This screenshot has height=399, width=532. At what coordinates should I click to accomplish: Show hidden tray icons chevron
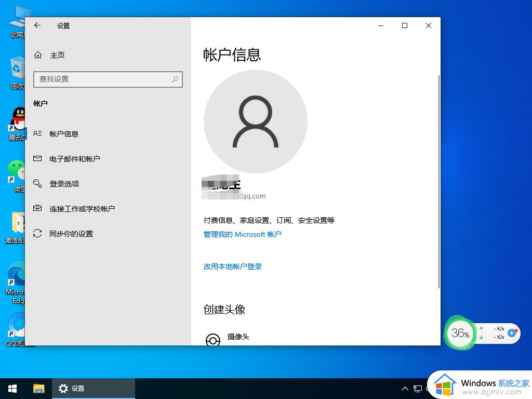[405, 389]
